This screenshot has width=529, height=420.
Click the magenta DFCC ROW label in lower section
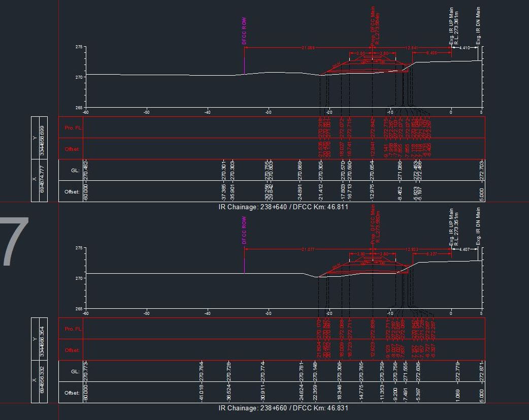click(244, 231)
